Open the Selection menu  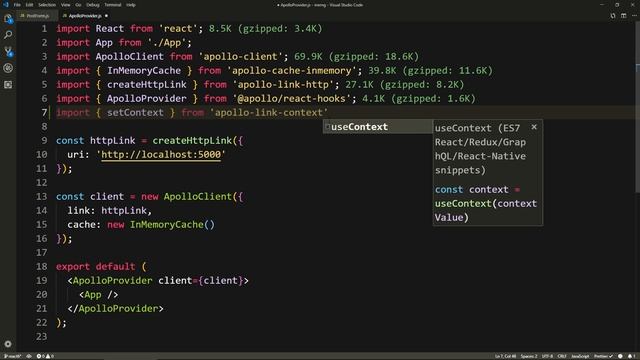[47, 5]
